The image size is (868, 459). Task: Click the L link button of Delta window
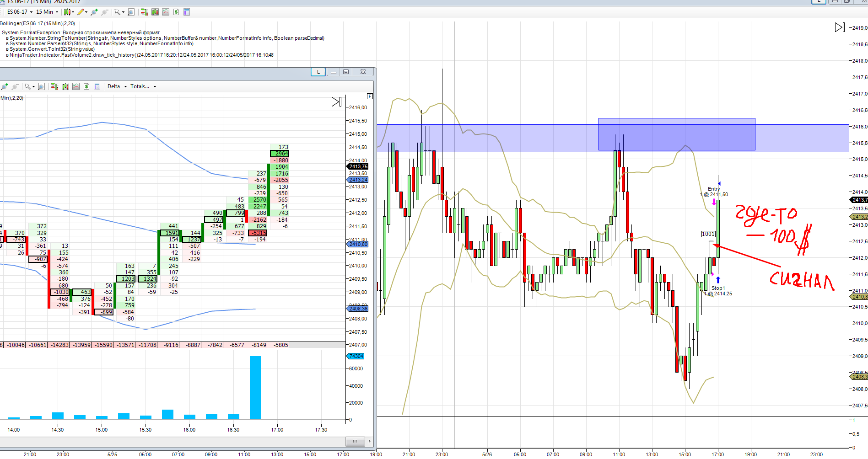[x=318, y=72]
